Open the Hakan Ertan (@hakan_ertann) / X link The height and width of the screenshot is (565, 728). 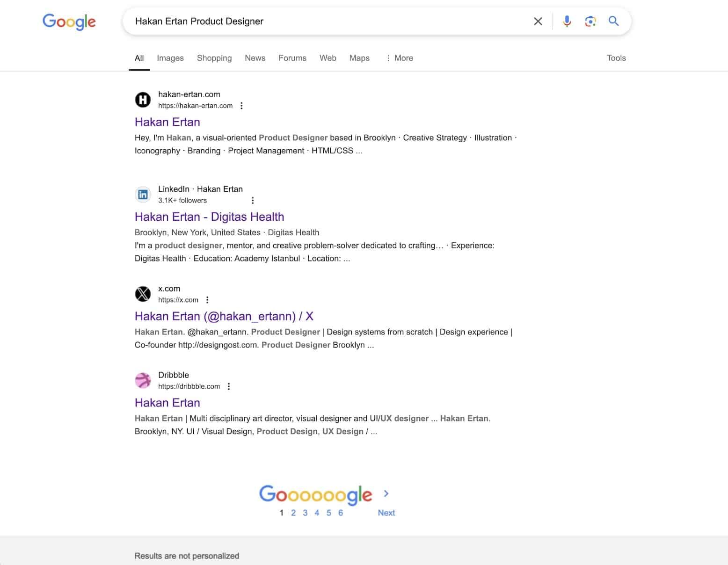[x=224, y=317]
